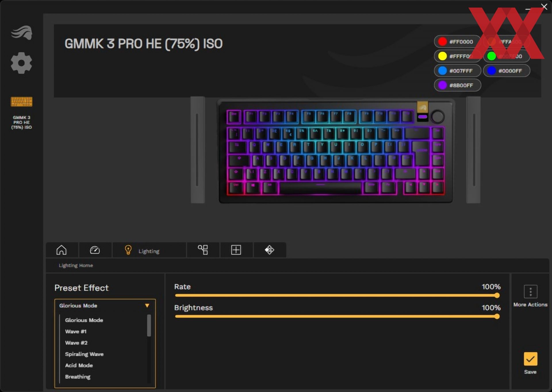Open the Home tab icon

pyautogui.click(x=61, y=250)
